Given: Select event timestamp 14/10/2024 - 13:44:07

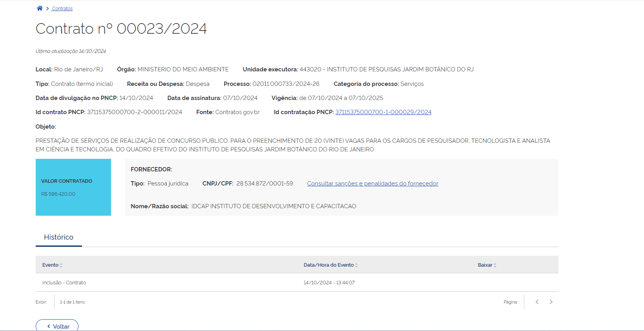Looking at the screenshot, I should pyautogui.click(x=329, y=283).
